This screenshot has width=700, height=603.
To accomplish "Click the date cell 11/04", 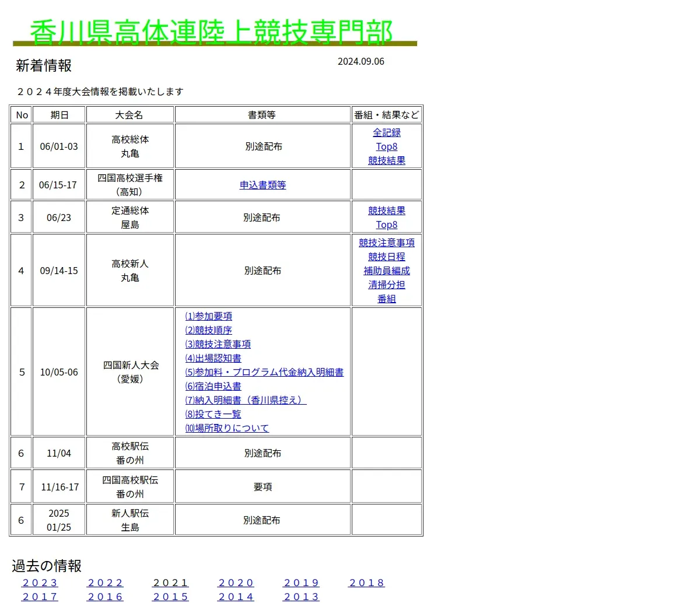I will coord(59,453).
